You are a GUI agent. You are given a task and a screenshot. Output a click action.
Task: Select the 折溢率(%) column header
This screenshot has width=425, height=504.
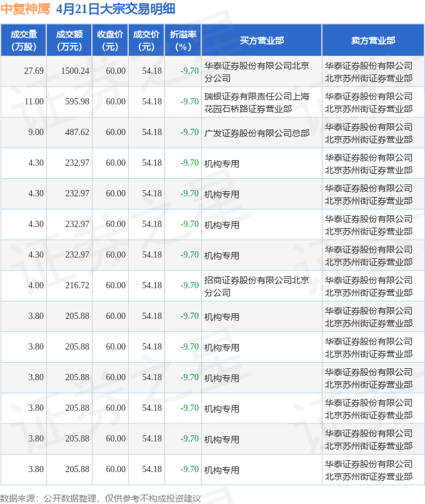point(183,41)
